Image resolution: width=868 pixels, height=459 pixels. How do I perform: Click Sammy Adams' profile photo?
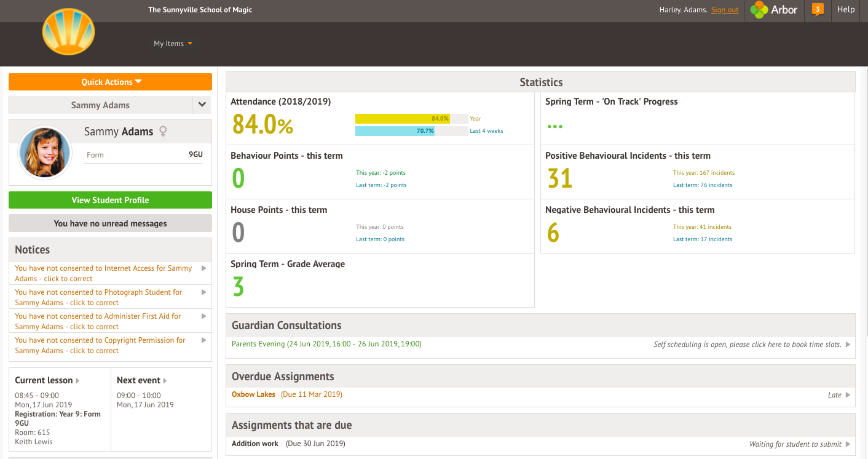click(45, 153)
